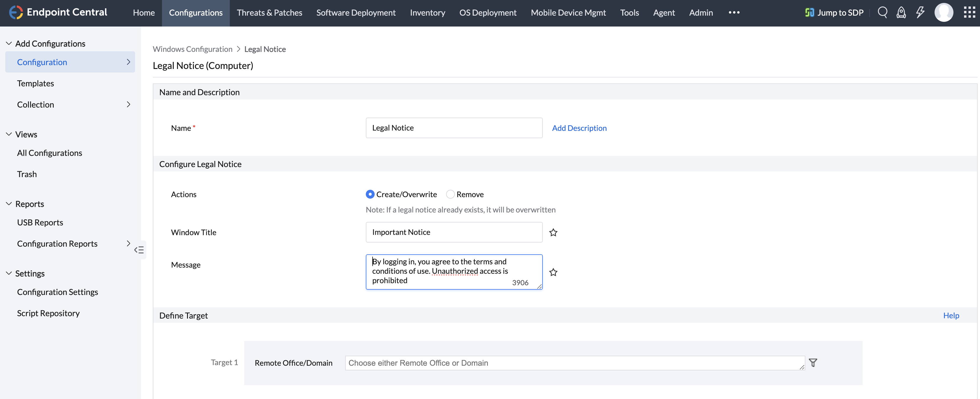The height and width of the screenshot is (399, 980).
Task: Open the Threats & Patches tab
Action: [x=269, y=13]
